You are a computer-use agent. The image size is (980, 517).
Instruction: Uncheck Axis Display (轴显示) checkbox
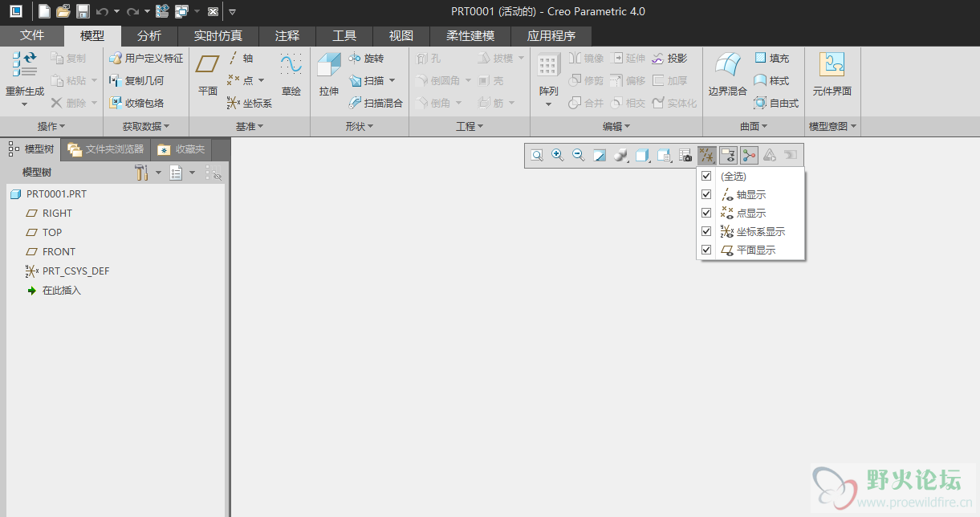[706, 194]
